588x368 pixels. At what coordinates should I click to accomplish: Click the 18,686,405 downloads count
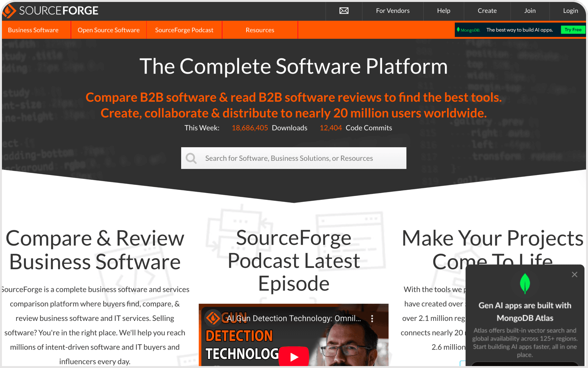(250, 128)
